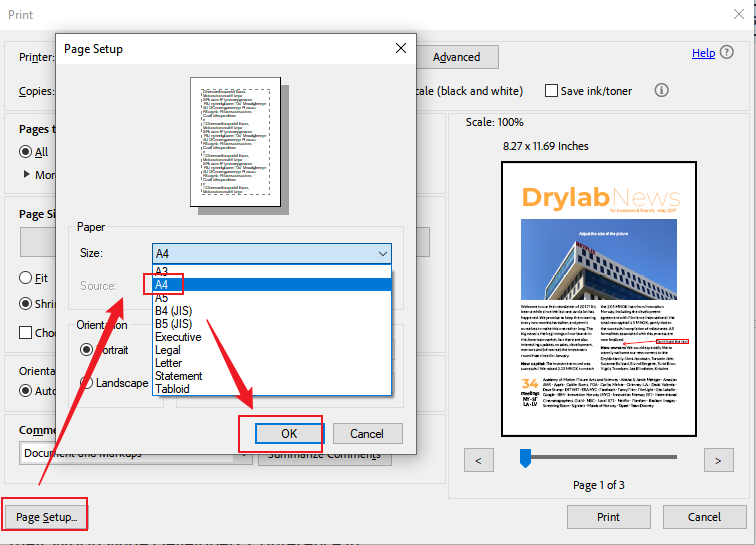Open the Help link

(x=703, y=53)
